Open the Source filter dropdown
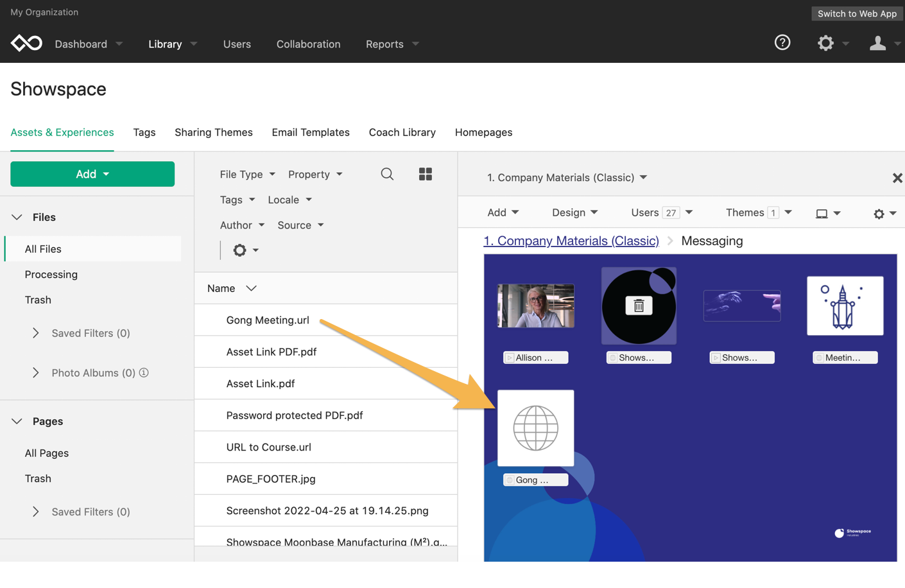The height and width of the screenshot is (588, 905). (x=300, y=225)
